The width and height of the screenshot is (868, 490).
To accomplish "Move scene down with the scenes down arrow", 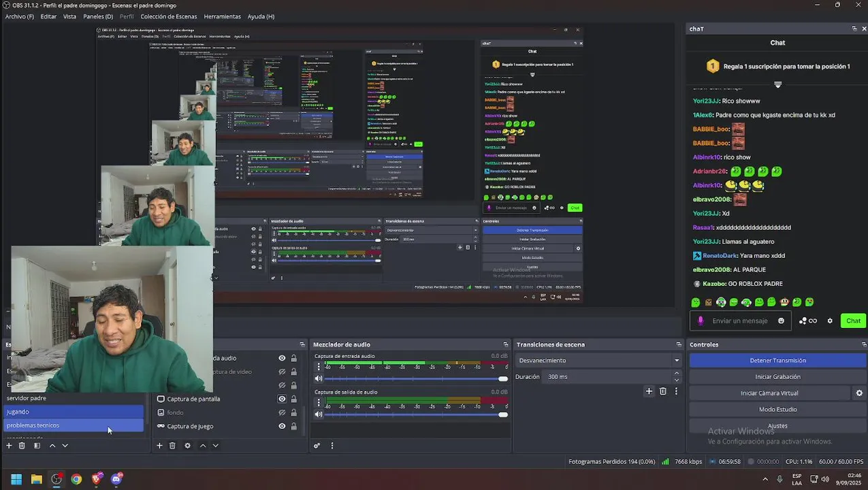I will 65,446.
